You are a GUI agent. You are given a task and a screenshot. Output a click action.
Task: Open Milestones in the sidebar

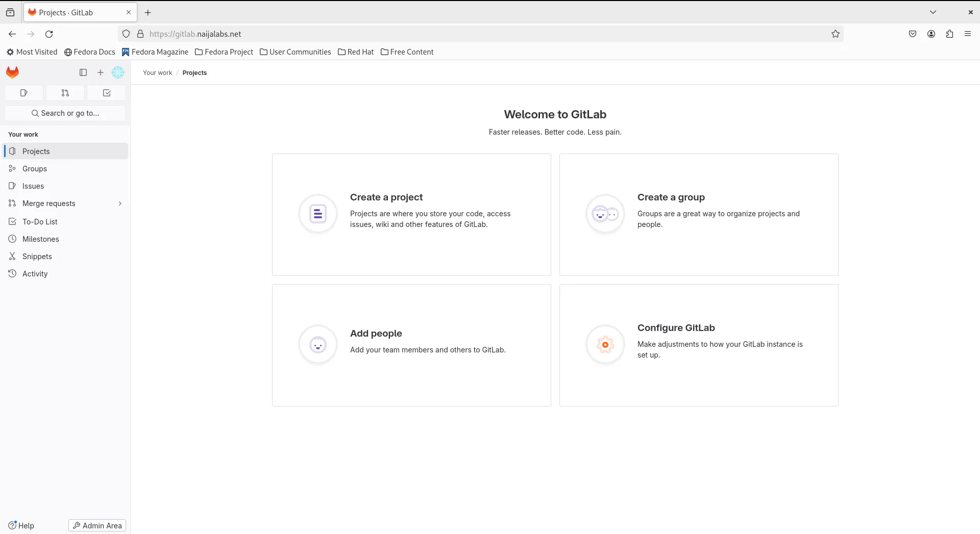click(x=66, y=239)
